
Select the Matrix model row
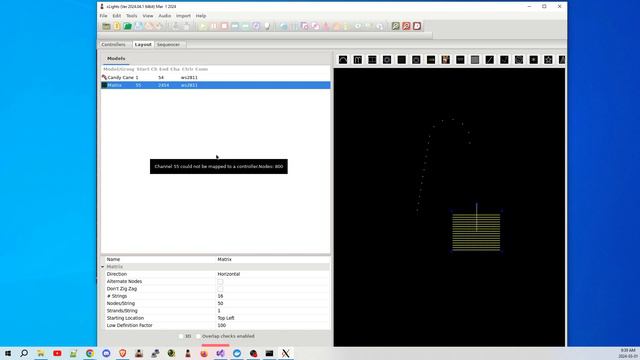[x=216, y=85]
